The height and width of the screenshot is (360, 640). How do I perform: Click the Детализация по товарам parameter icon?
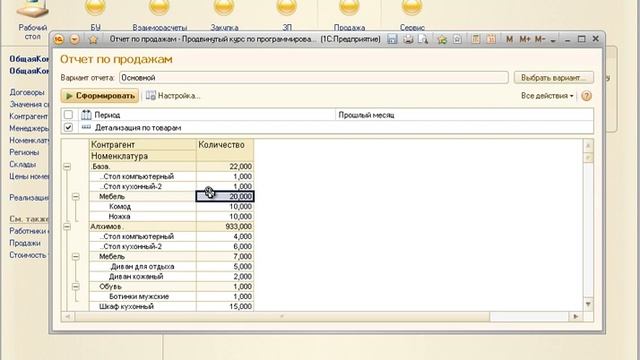point(86,127)
